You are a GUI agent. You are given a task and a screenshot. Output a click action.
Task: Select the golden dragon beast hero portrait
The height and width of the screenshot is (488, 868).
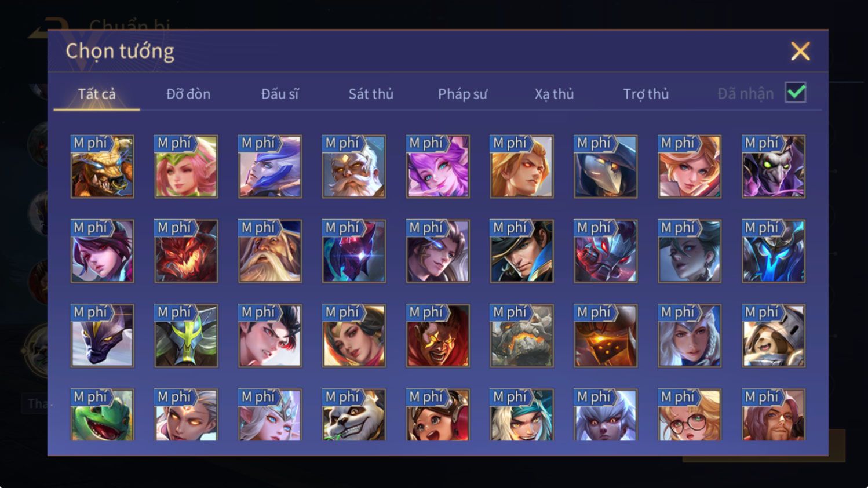coord(102,167)
